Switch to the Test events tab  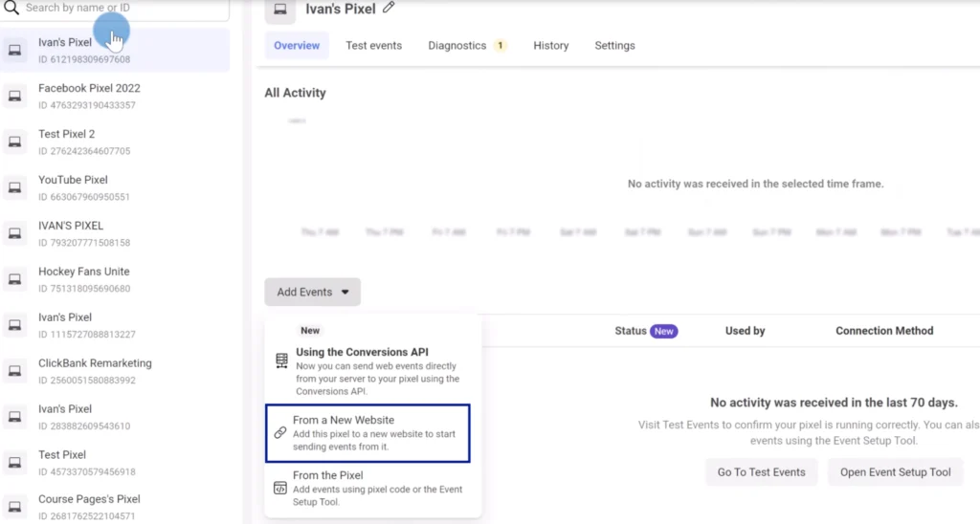point(373,46)
